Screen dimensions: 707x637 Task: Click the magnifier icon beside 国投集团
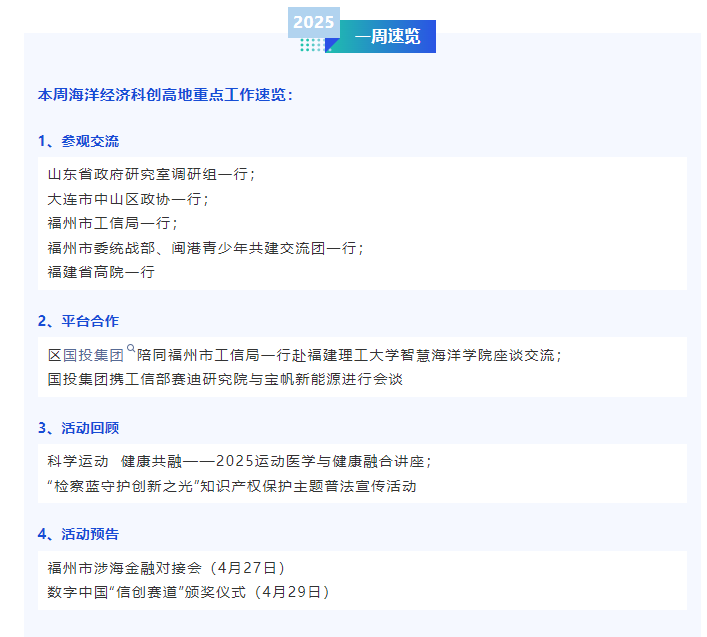(x=131, y=348)
